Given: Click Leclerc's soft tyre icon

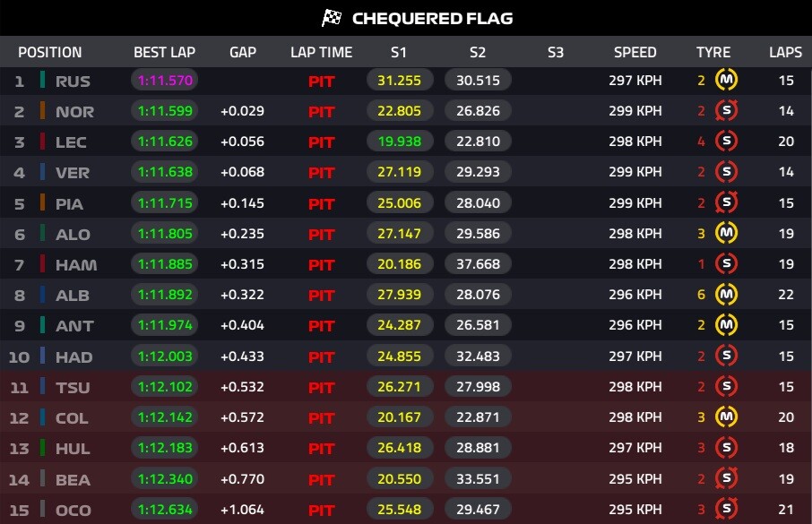Looking at the screenshot, I should [726, 142].
